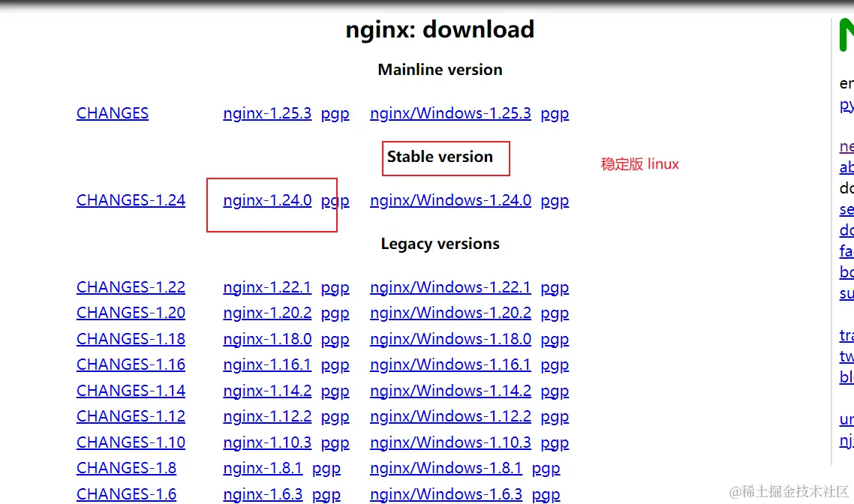View CHANGES-1.8 changelog
Image resolution: width=854 pixels, height=504 pixels.
click(126, 467)
